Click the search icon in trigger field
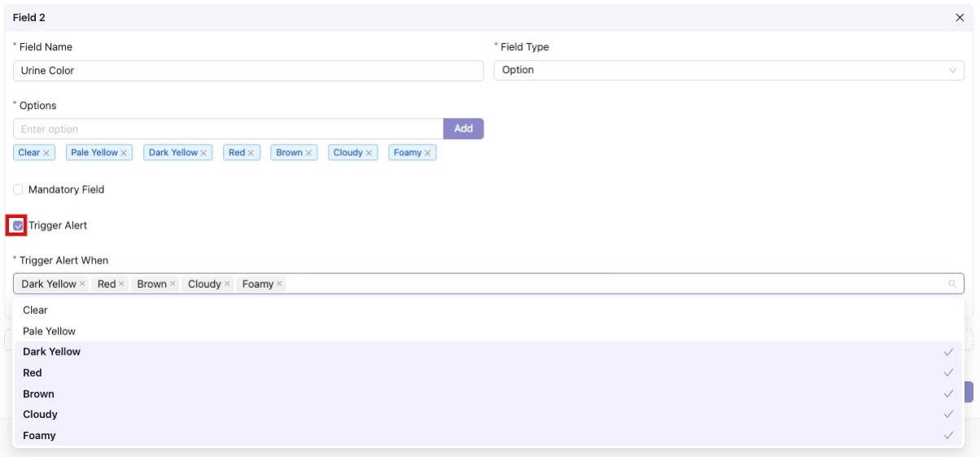Screen dimensions: 980x457 coord(952,284)
